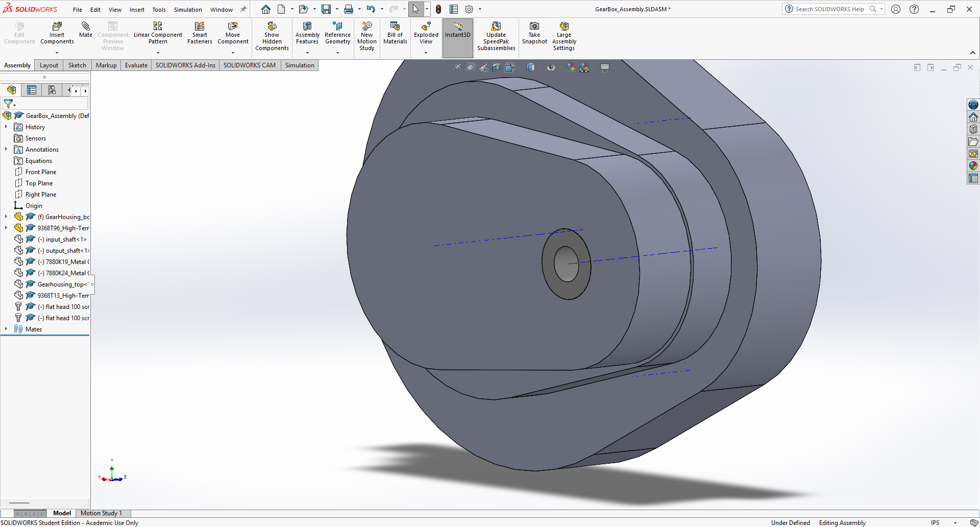Switch to the Evaluate tab
980x527 pixels.
[x=136, y=65]
